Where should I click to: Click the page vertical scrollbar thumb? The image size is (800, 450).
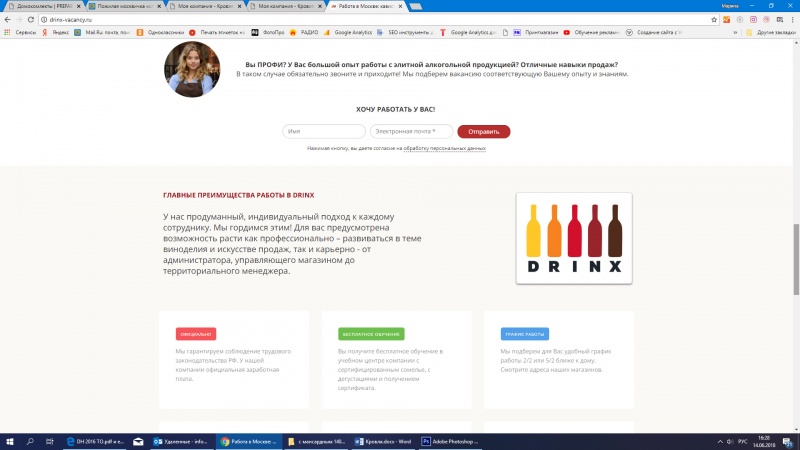click(x=796, y=259)
